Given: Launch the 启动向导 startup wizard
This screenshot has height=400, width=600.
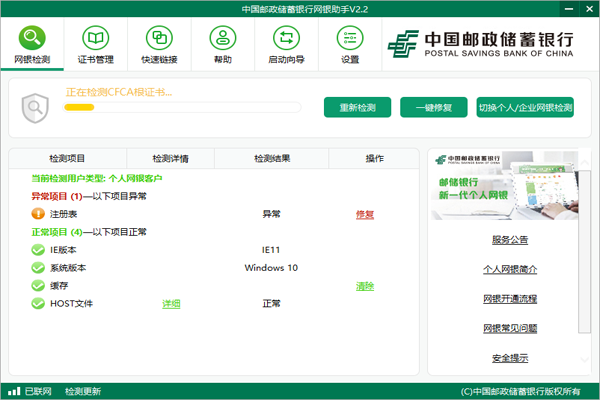Looking at the screenshot, I should (287, 38).
